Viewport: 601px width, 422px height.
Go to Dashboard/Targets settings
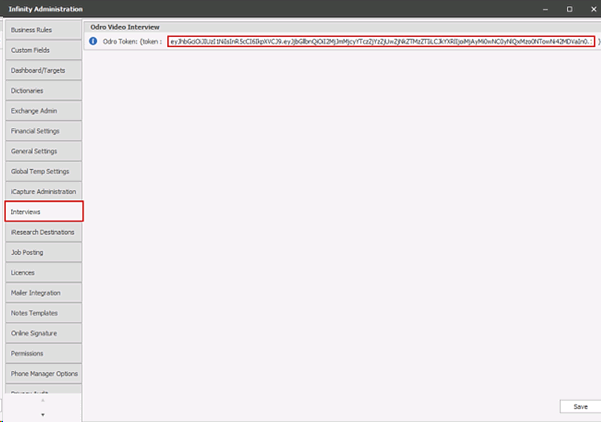coord(42,70)
